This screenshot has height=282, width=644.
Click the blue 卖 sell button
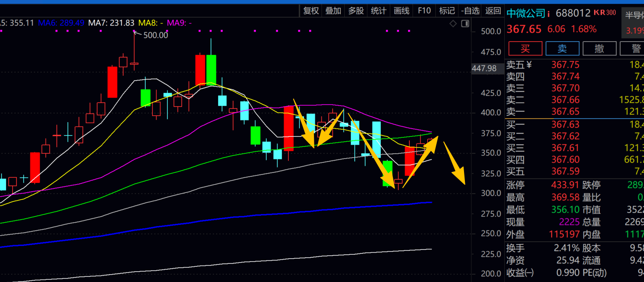tap(562, 49)
